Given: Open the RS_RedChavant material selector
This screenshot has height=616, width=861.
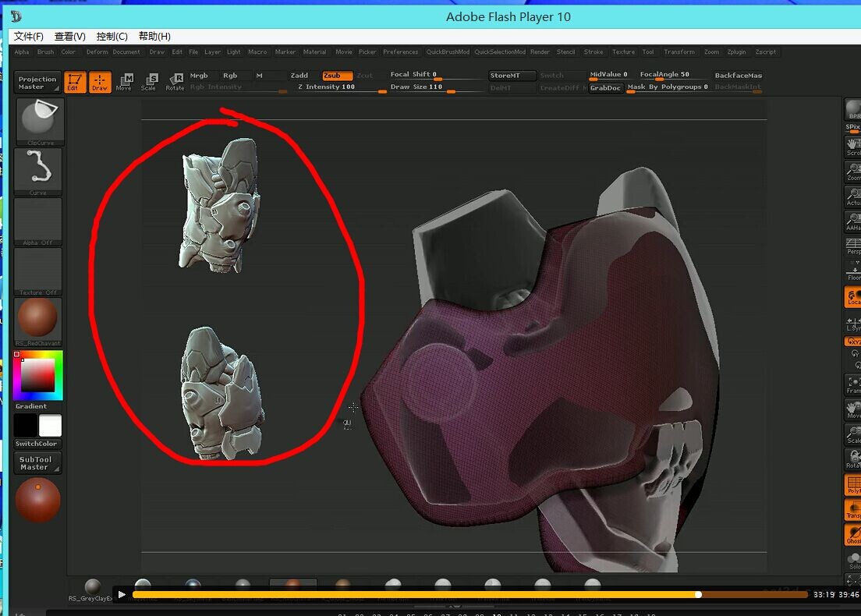Looking at the screenshot, I should 38,322.
